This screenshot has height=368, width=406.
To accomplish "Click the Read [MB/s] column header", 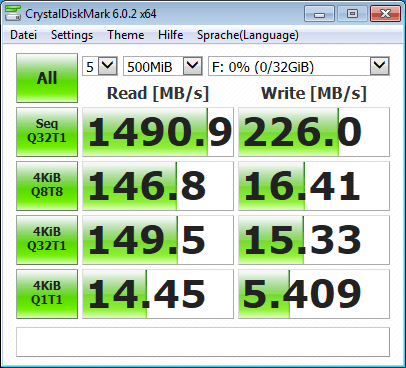I will [x=158, y=93].
